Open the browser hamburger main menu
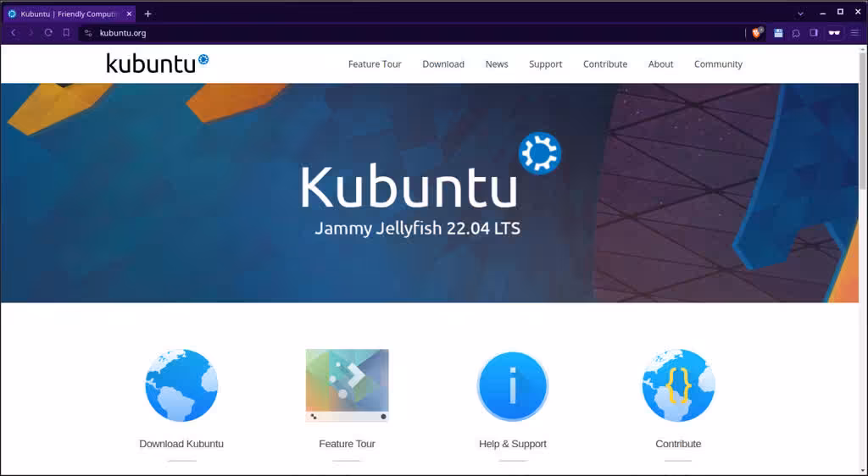 (x=854, y=33)
